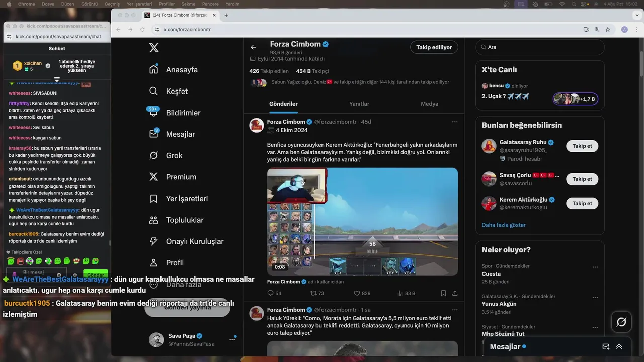644x362 pixels.
Task: Expand the Mesajlar drawer
Action: pyautogui.click(x=619, y=346)
